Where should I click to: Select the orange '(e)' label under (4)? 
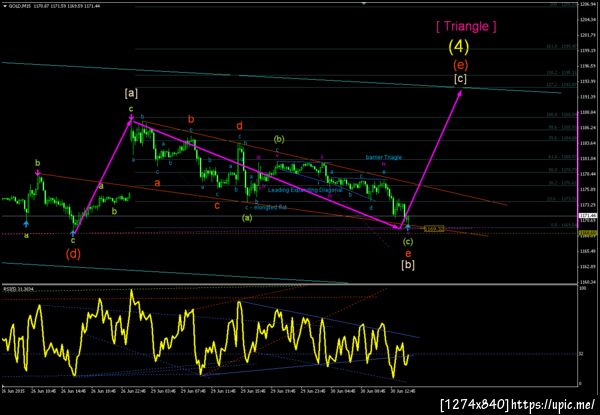click(460, 65)
